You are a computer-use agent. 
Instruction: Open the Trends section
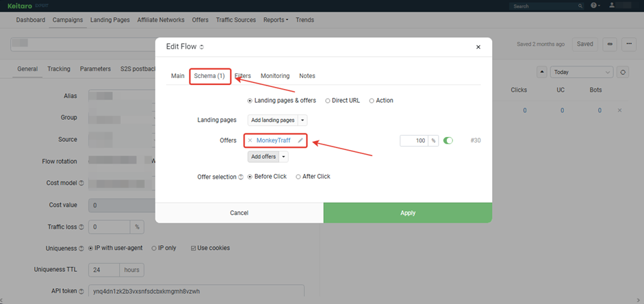(x=305, y=20)
